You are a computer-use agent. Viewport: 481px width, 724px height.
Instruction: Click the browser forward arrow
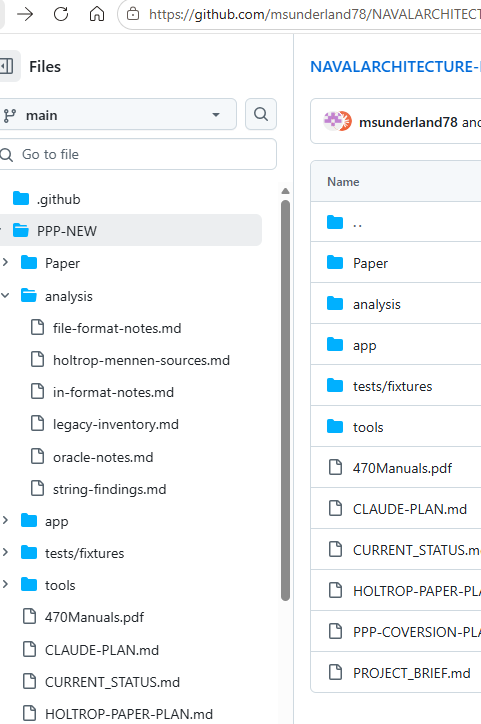[25, 14]
